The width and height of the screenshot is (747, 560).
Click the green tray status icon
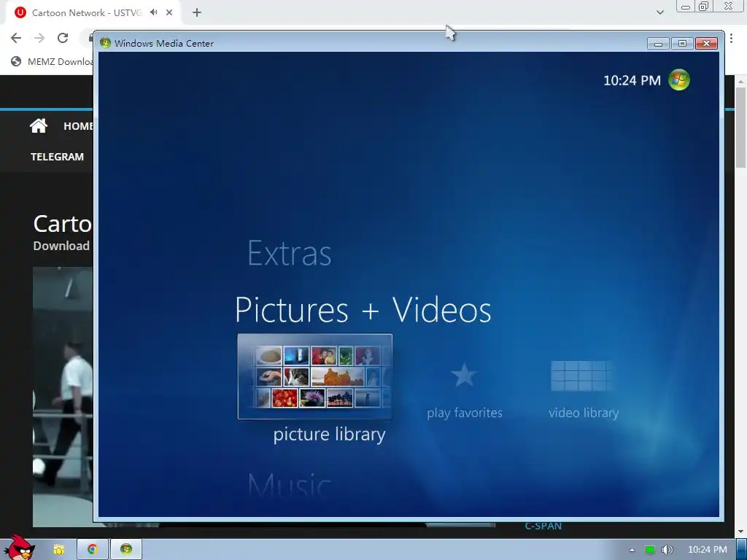[x=650, y=550]
